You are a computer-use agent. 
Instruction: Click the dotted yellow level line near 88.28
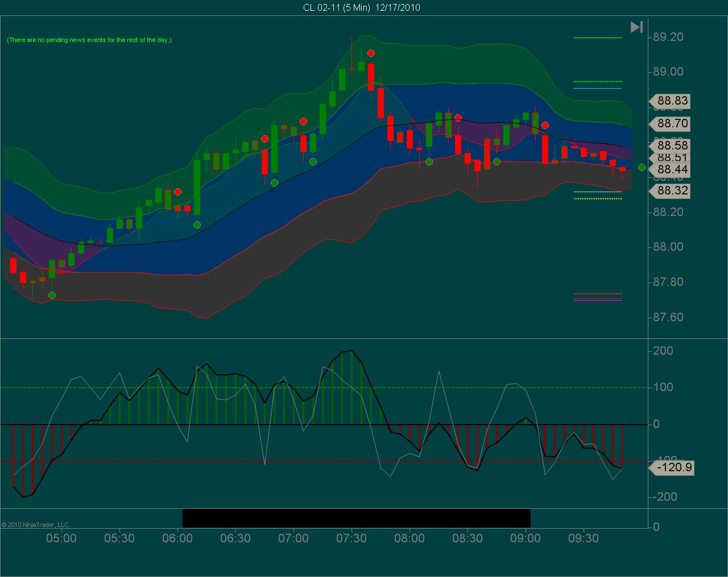point(598,198)
